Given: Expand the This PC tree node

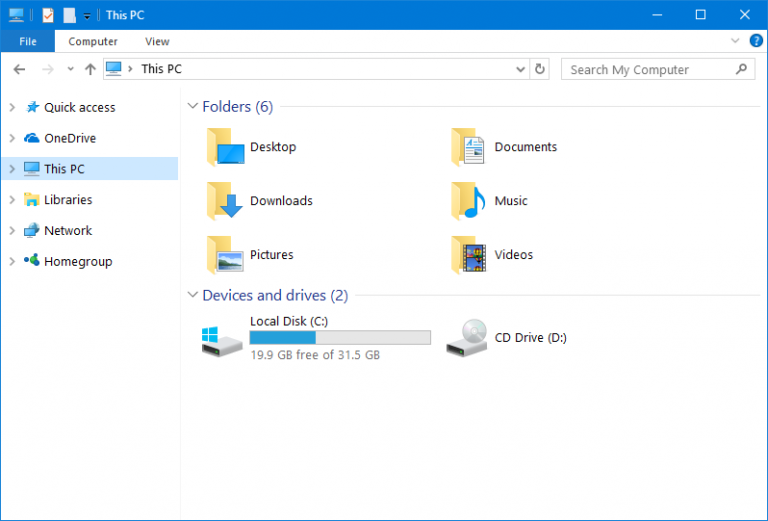Looking at the screenshot, I should 12,169.
